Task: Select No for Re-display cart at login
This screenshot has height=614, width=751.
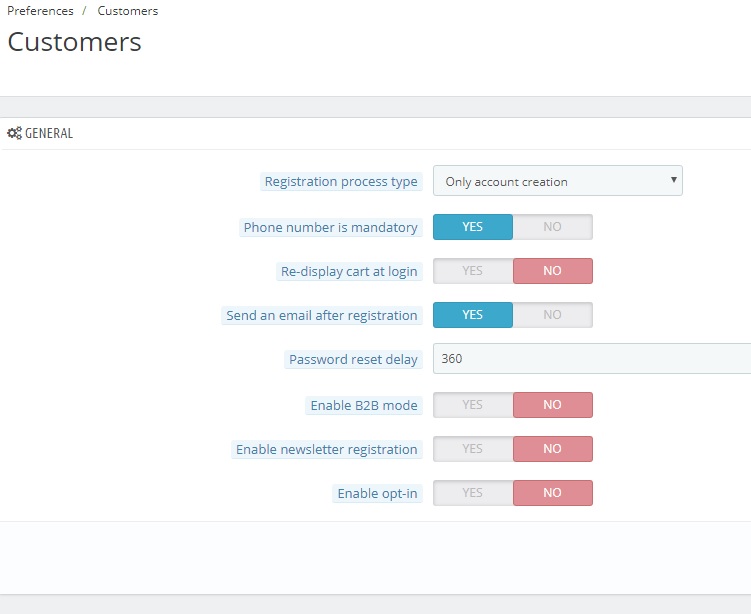Action: click(x=552, y=271)
